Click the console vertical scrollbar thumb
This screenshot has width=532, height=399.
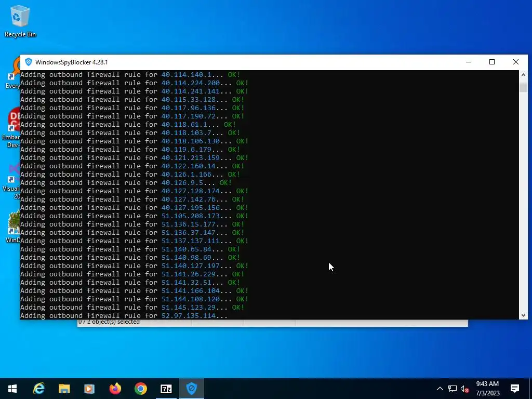tap(523, 86)
